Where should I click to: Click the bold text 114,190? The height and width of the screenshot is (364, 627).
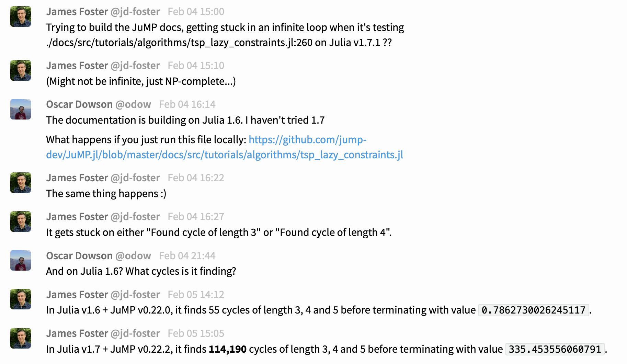pos(227,349)
